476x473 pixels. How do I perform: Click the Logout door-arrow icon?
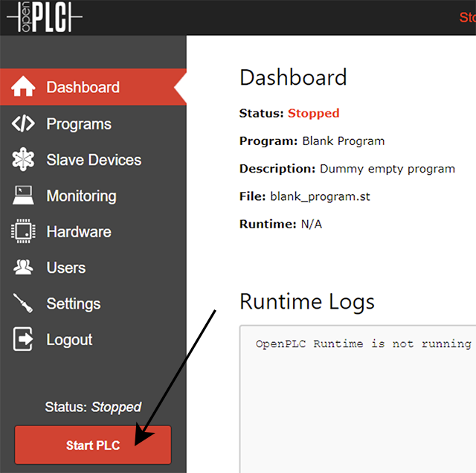[23, 340]
